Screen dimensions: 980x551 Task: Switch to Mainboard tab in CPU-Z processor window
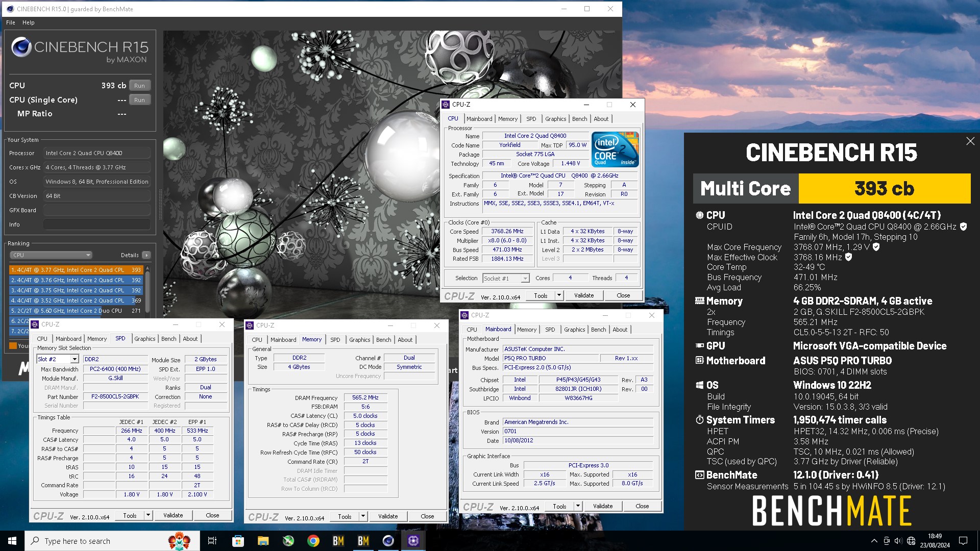coord(479,119)
